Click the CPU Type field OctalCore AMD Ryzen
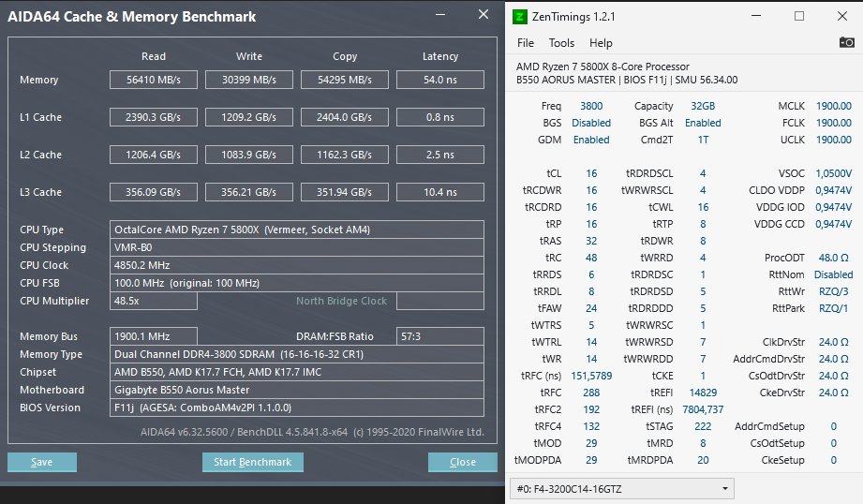863x504 pixels. 297,230
